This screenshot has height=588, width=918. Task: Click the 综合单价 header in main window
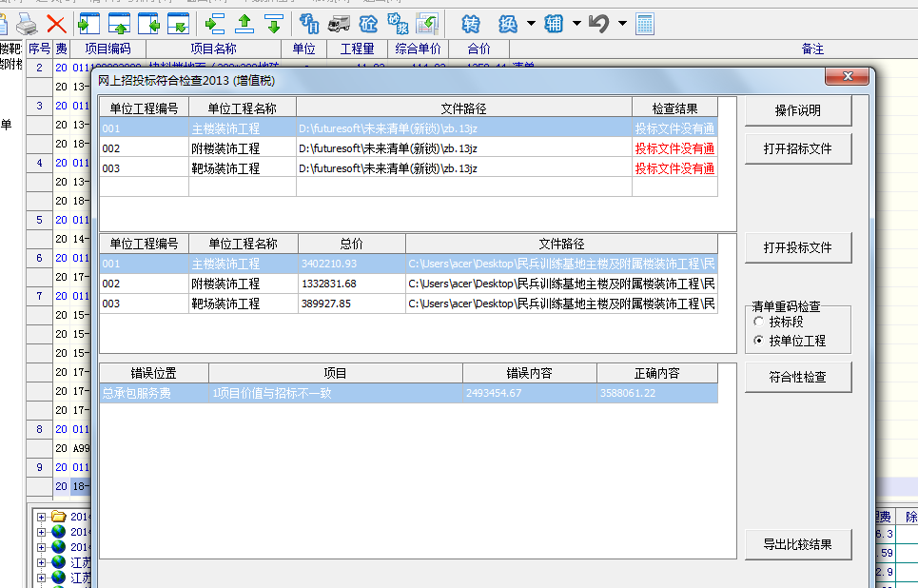[418, 49]
